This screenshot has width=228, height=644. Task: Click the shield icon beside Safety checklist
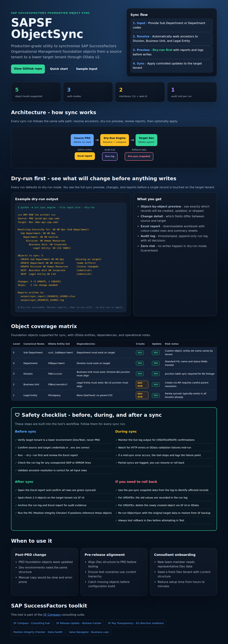17,415
